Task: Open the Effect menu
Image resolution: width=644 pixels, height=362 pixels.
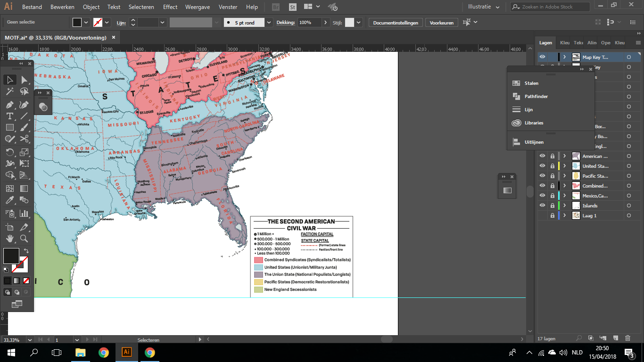Action: click(x=170, y=7)
